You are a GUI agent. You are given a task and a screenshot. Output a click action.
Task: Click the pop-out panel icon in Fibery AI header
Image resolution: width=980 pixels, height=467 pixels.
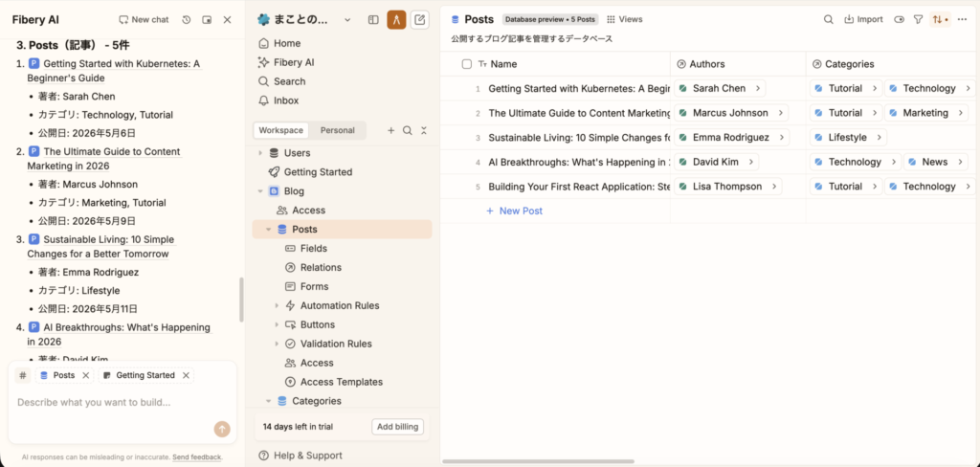(207, 20)
